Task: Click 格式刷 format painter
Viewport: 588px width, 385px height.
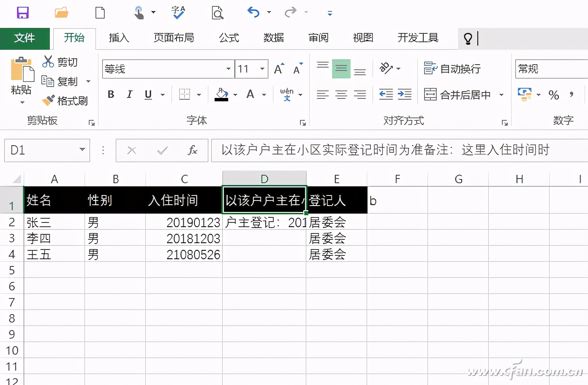Action: click(65, 100)
